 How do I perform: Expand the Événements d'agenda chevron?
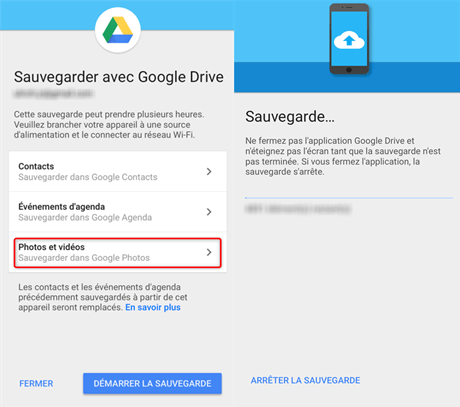click(x=209, y=212)
